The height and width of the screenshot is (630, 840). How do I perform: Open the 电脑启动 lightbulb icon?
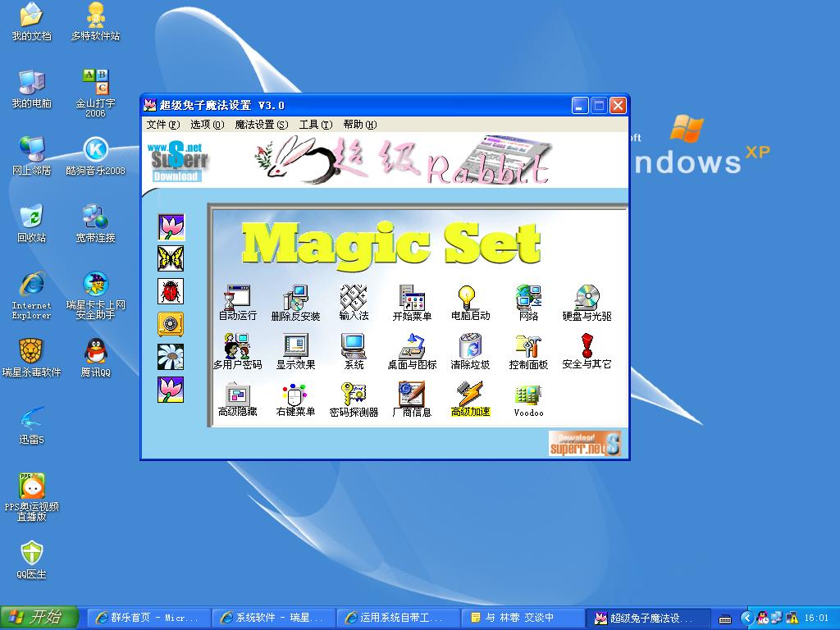(470, 303)
